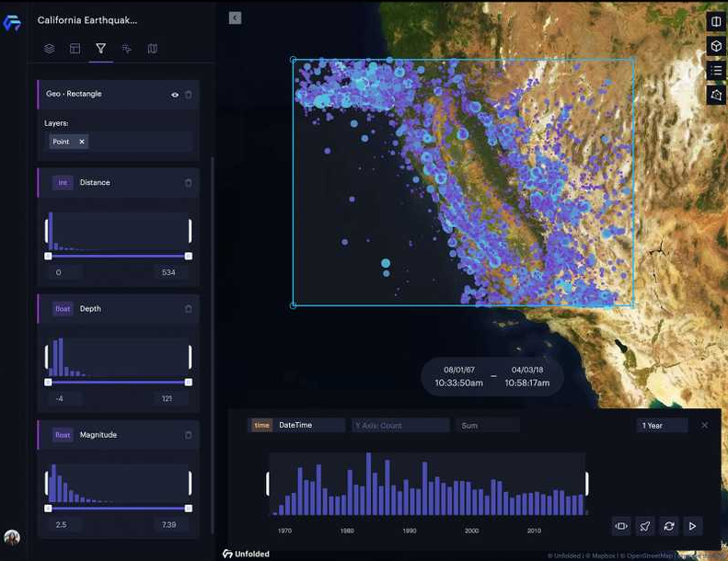
Task: Toggle animation loop/reset button in timeline
Action: coord(669,526)
